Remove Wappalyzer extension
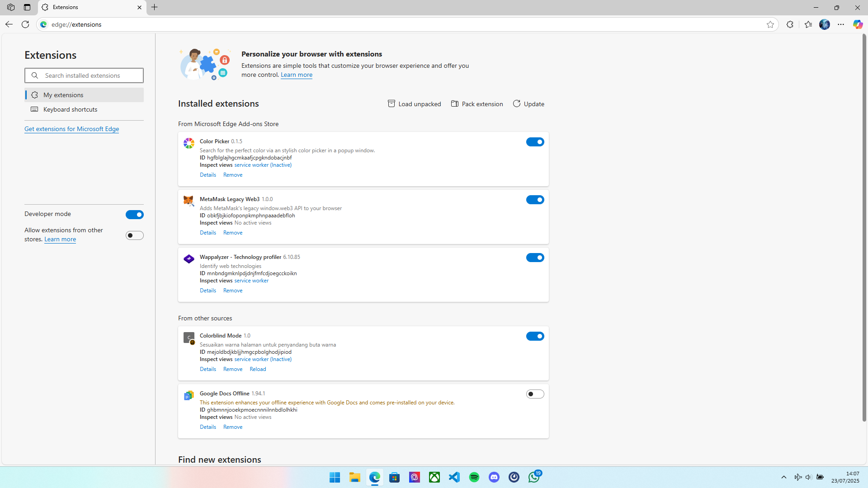This screenshot has height=488, width=868. 233,291
